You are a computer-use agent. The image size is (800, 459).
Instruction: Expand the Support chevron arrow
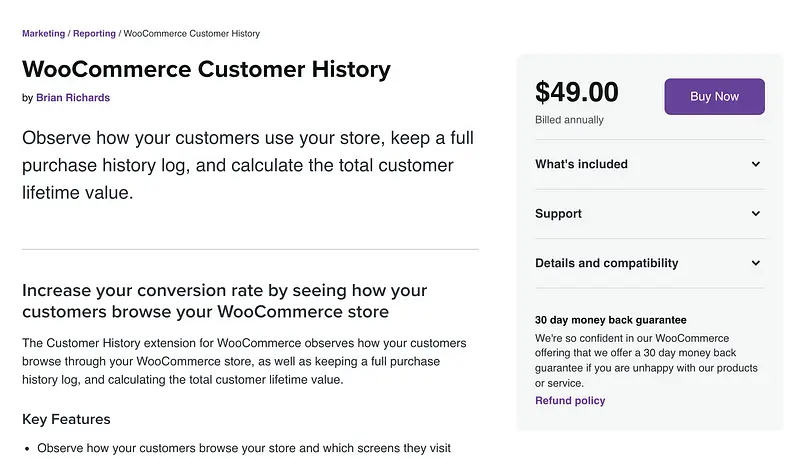[x=756, y=214]
